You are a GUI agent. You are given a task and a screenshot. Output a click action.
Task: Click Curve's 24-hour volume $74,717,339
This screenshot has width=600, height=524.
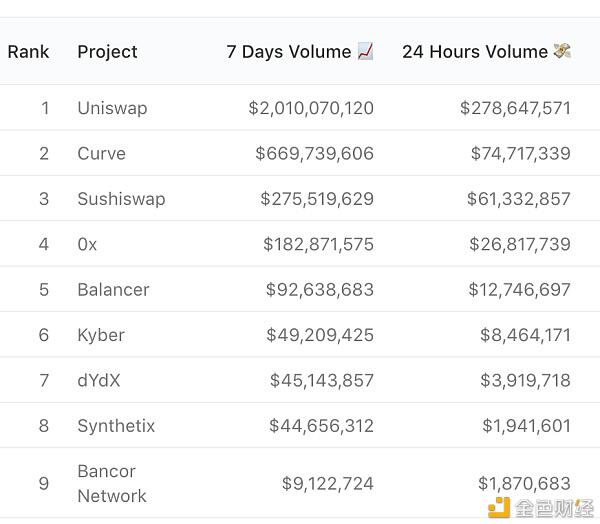click(x=520, y=153)
